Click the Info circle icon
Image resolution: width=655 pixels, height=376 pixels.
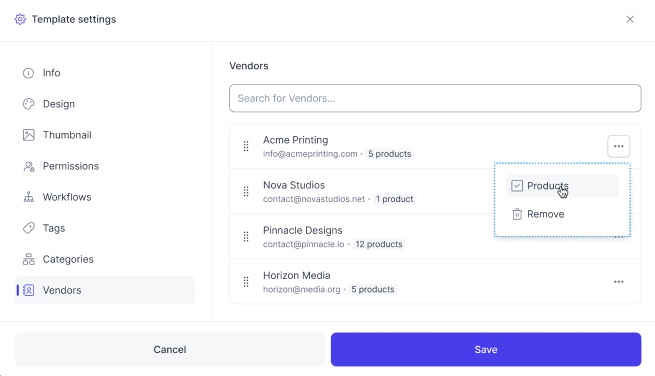click(x=28, y=73)
